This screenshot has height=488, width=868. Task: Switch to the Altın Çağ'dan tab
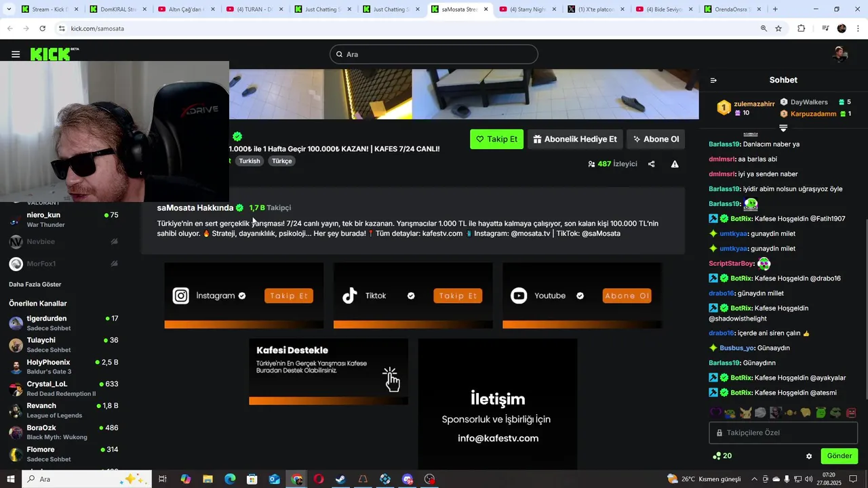click(x=187, y=9)
